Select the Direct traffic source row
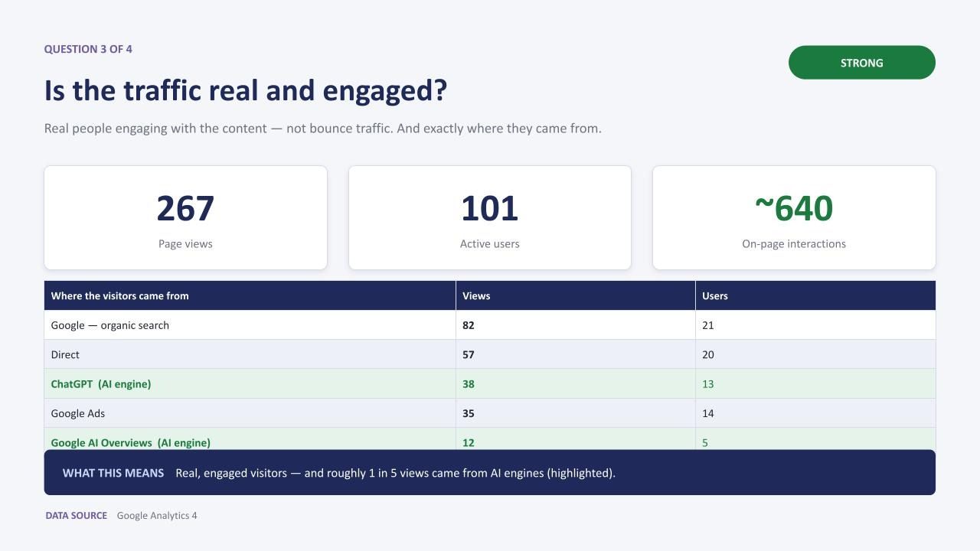 (490, 354)
